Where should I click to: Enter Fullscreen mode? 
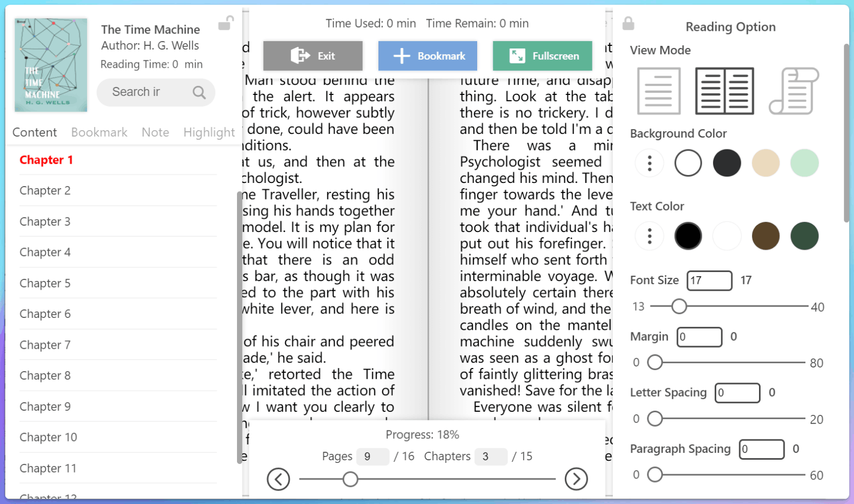[x=542, y=56]
